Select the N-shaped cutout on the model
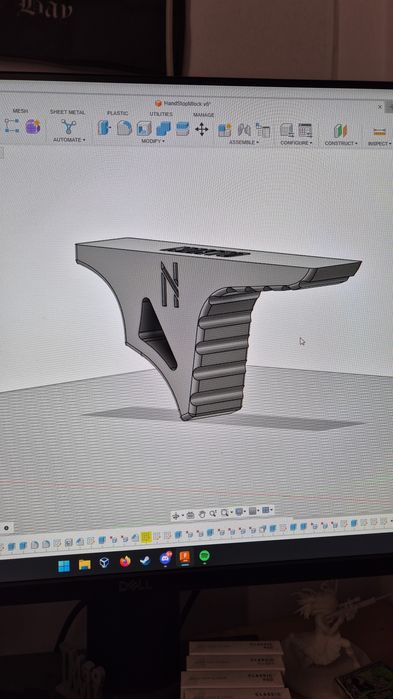This screenshot has height=699, width=393. (170, 284)
